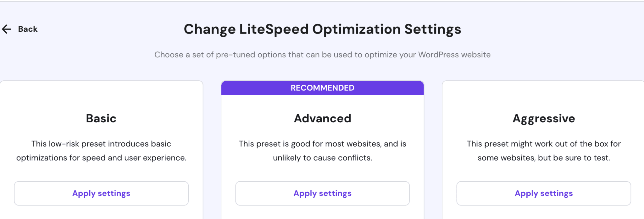Viewport: 644px width, 219px height.
Task: Select the Aggressive card heading
Action: [x=544, y=118]
